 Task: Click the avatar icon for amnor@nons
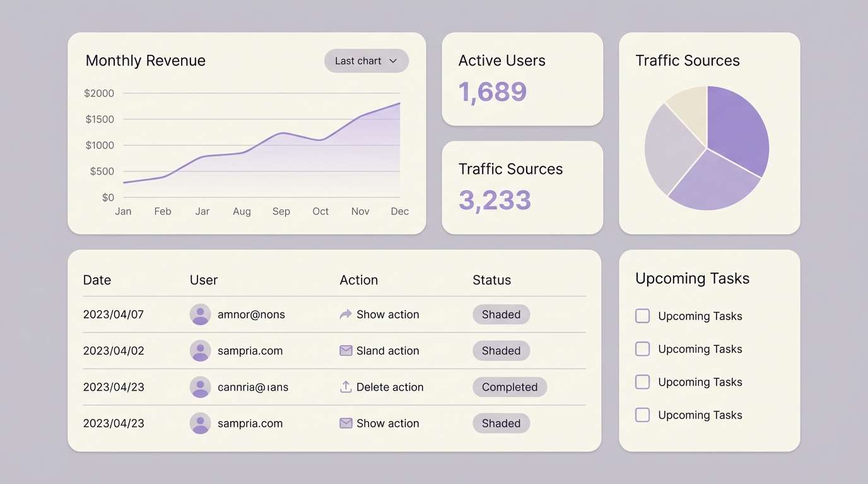point(200,314)
